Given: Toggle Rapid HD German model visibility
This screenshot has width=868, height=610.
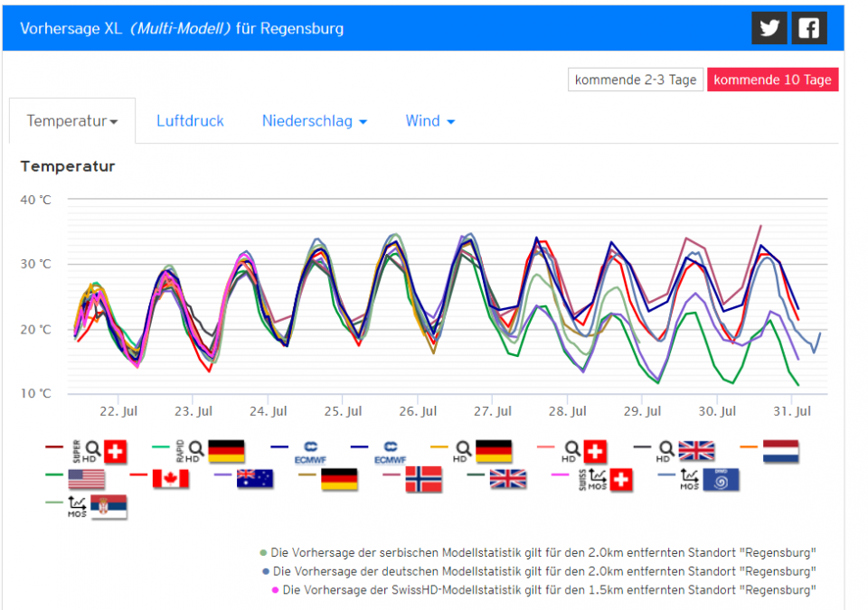Looking at the screenshot, I should click(x=226, y=451).
